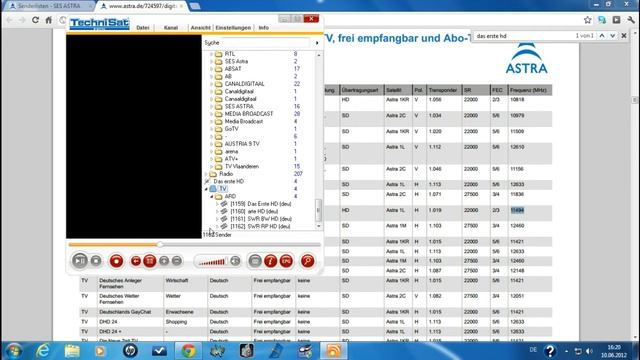Click the red magnifier search button
This screenshot has height=360, width=640.
tap(307, 261)
